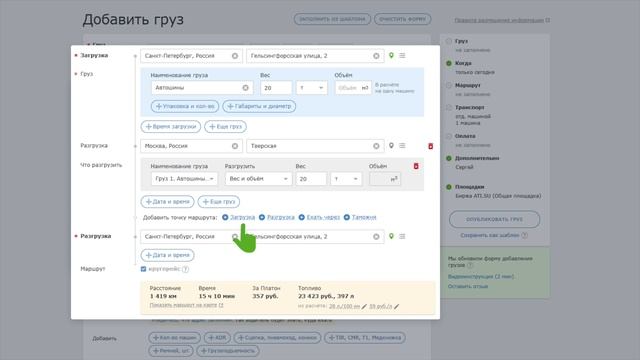Viewport: 640px width, 360px height.
Task: Add Дата и время for final unloading
Action: [167, 255]
